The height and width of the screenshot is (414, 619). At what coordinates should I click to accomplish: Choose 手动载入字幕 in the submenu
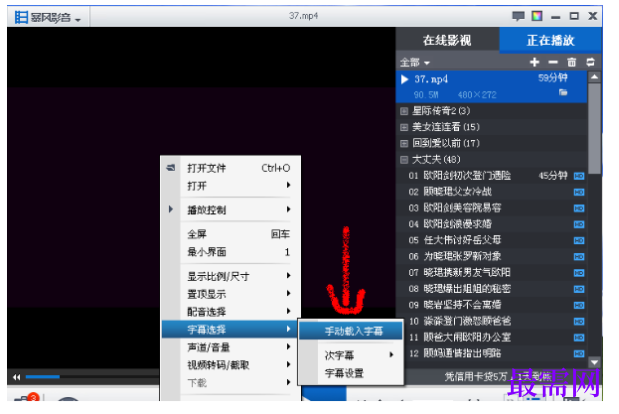351,331
